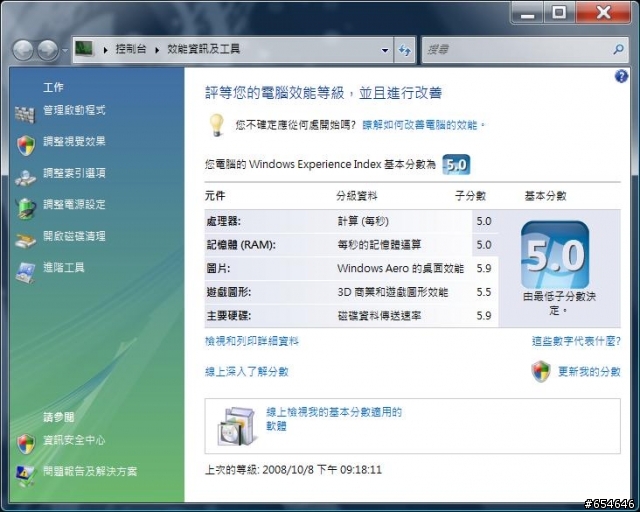Close the performance window
The image size is (640, 512).
coord(603,12)
